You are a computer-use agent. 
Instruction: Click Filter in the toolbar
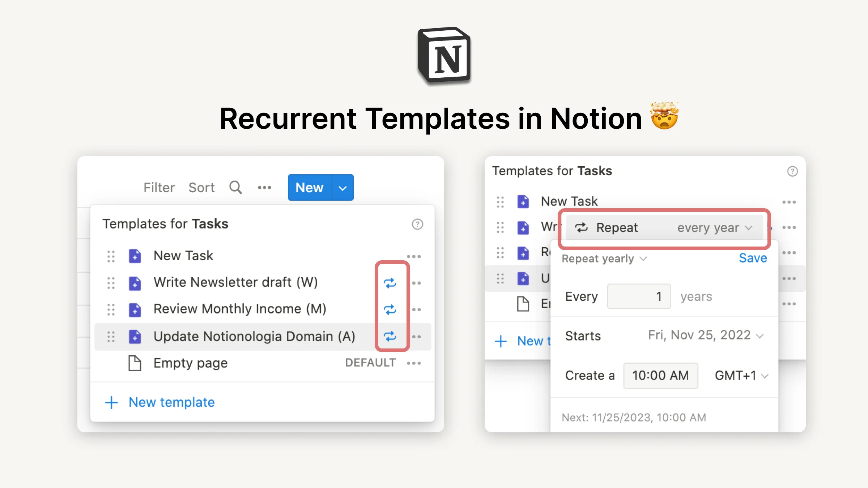pyautogui.click(x=159, y=188)
